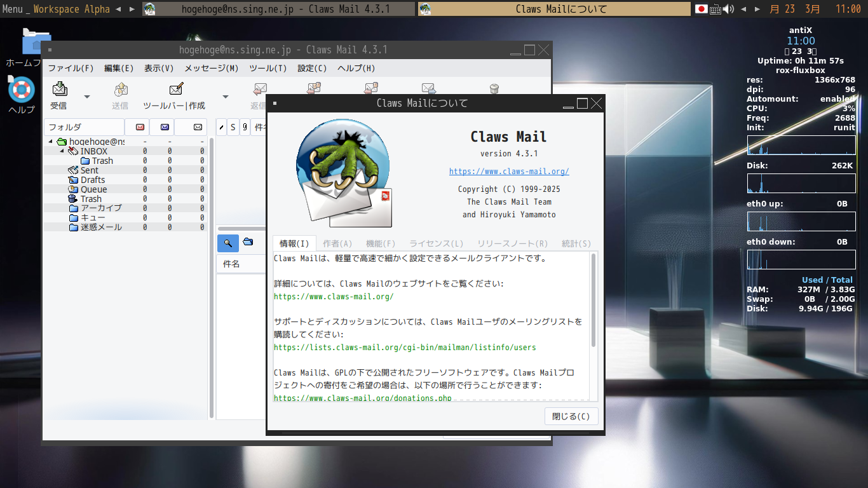Select the Drafts folder
The height and width of the screenshot is (488, 868).
[x=93, y=180]
